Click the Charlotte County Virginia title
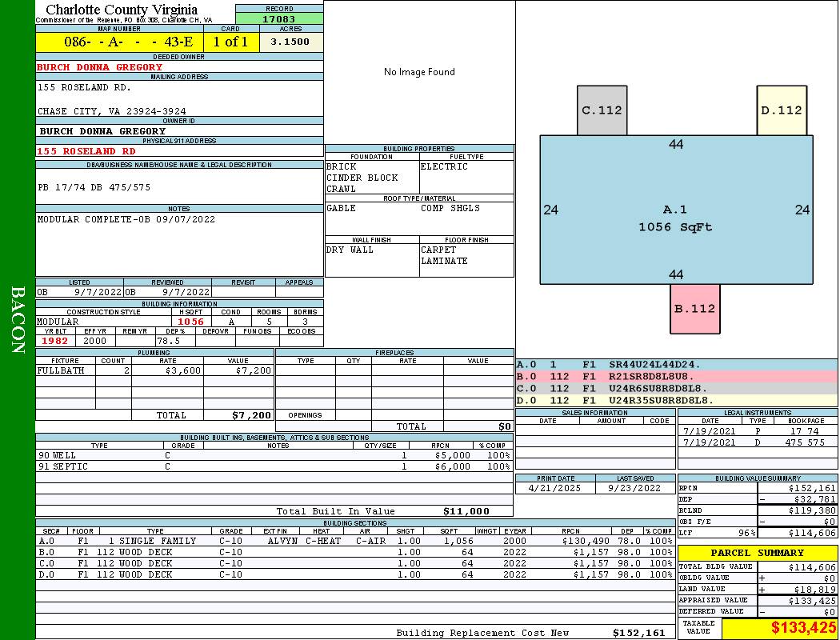The image size is (840, 640). tap(122, 10)
